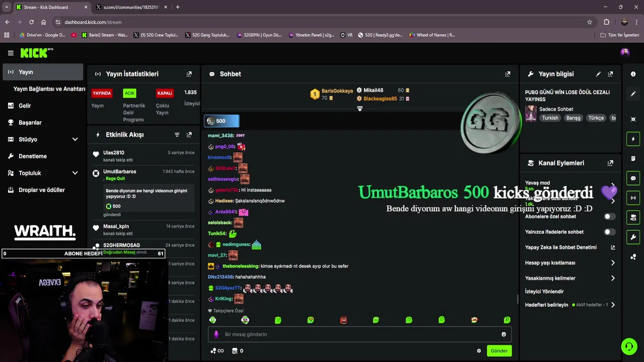Pop out the Yayın İstatistikleri panel
This screenshot has width=644, height=362.
(189, 74)
